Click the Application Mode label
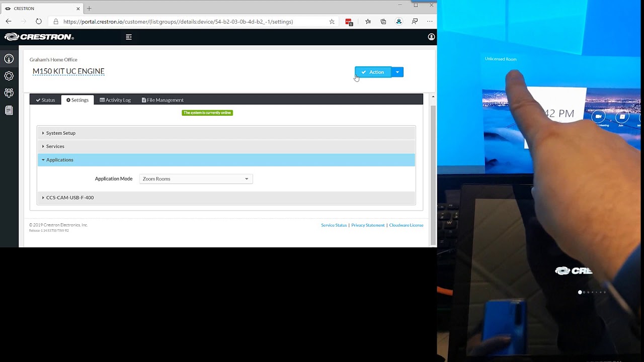 (114, 179)
